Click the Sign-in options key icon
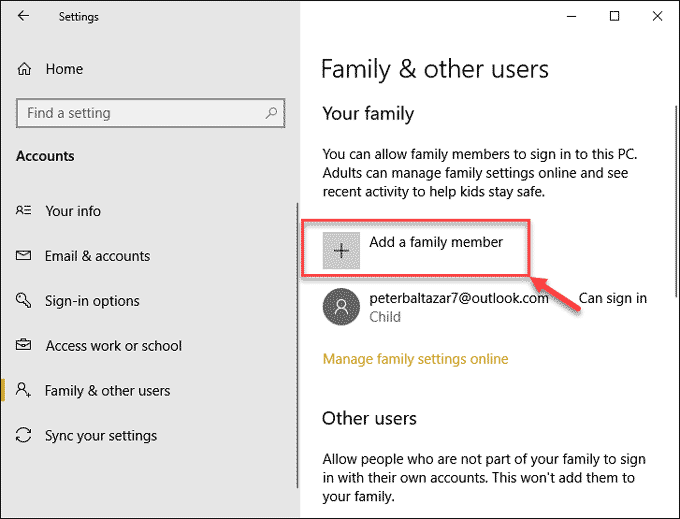The image size is (680, 519). click(23, 300)
